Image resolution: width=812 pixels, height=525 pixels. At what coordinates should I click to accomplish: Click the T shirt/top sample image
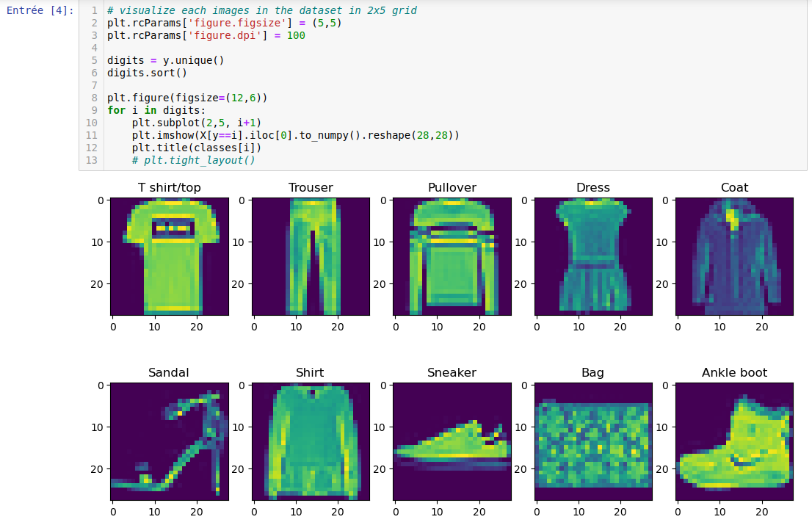[x=169, y=256]
